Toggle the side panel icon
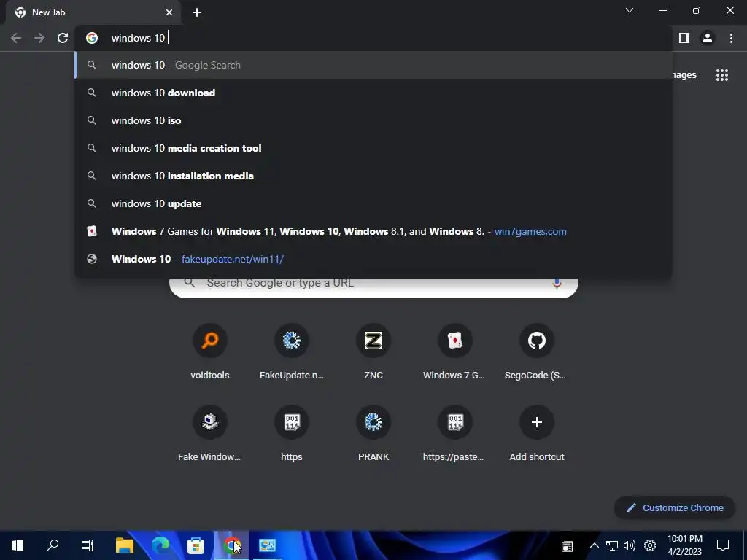This screenshot has height=560, width=747. pos(684,38)
